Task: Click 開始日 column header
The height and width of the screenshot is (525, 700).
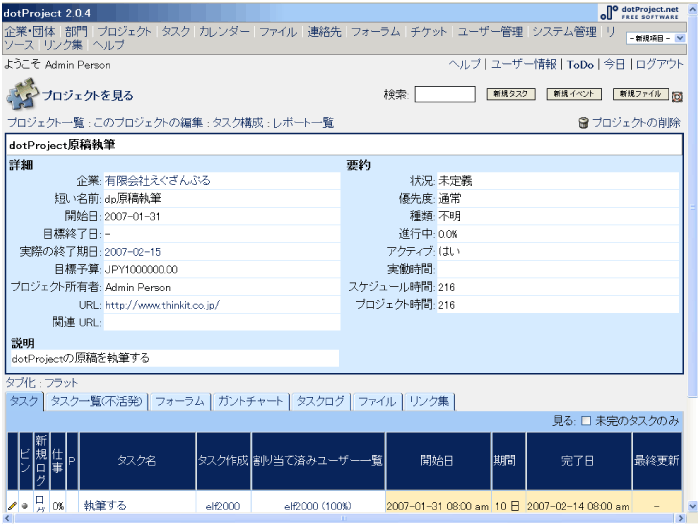Action: click(x=437, y=461)
